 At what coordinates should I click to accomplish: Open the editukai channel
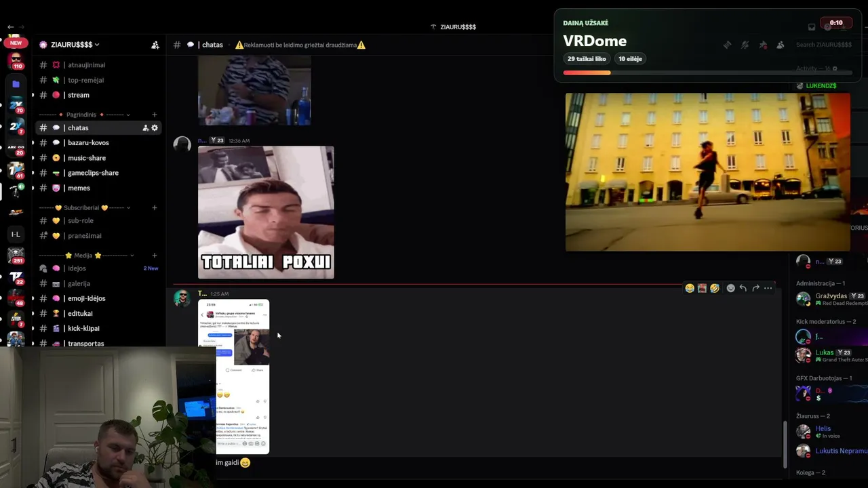(80, 313)
